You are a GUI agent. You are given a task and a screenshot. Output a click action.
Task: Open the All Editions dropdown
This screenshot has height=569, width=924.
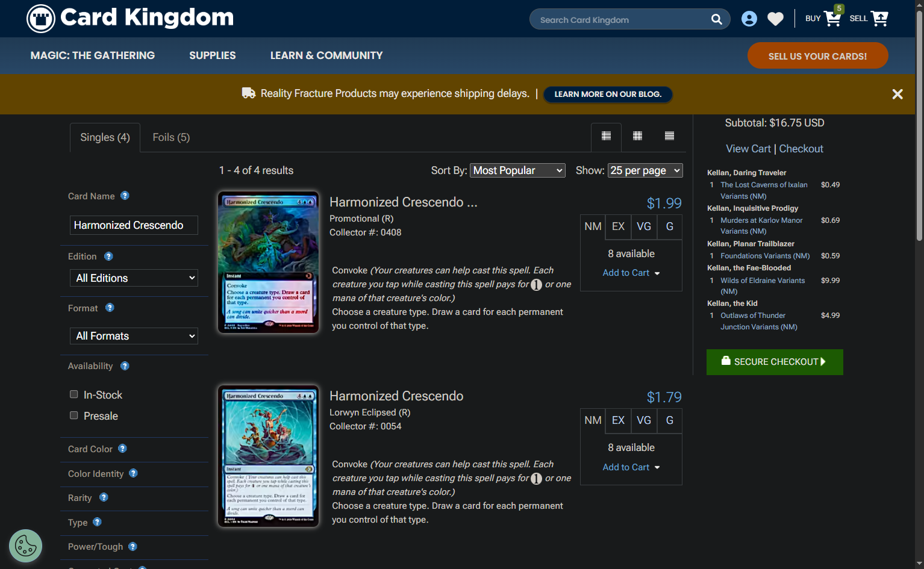coord(134,278)
